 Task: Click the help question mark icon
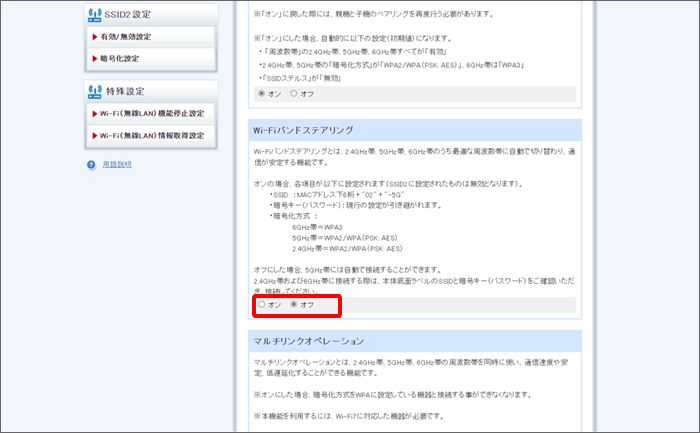[x=92, y=165]
